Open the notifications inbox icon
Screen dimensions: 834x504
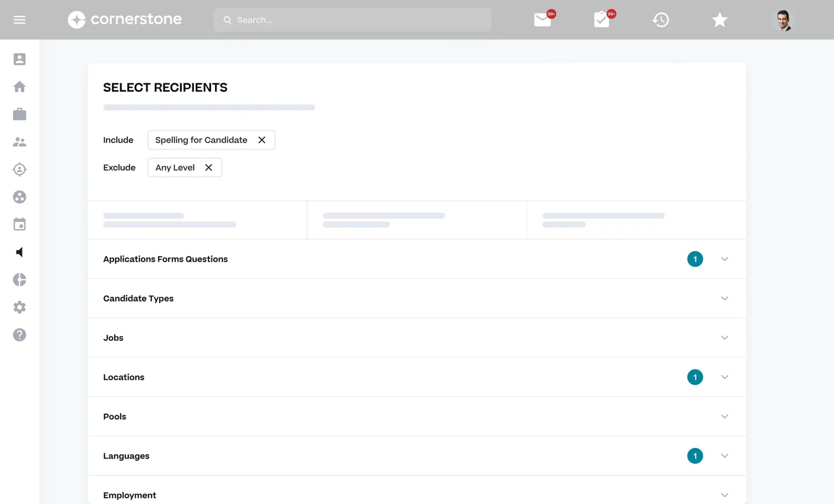542,20
